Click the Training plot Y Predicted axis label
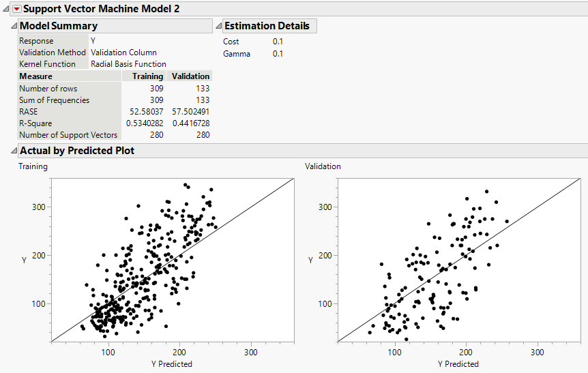Viewport: 588px width, 373px height. tap(172, 364)
